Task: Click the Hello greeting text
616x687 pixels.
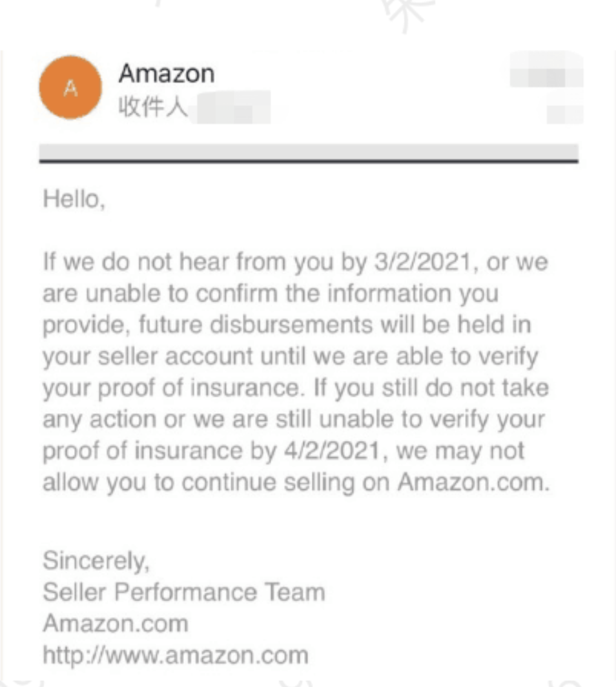Action: [x=74, y=199]
